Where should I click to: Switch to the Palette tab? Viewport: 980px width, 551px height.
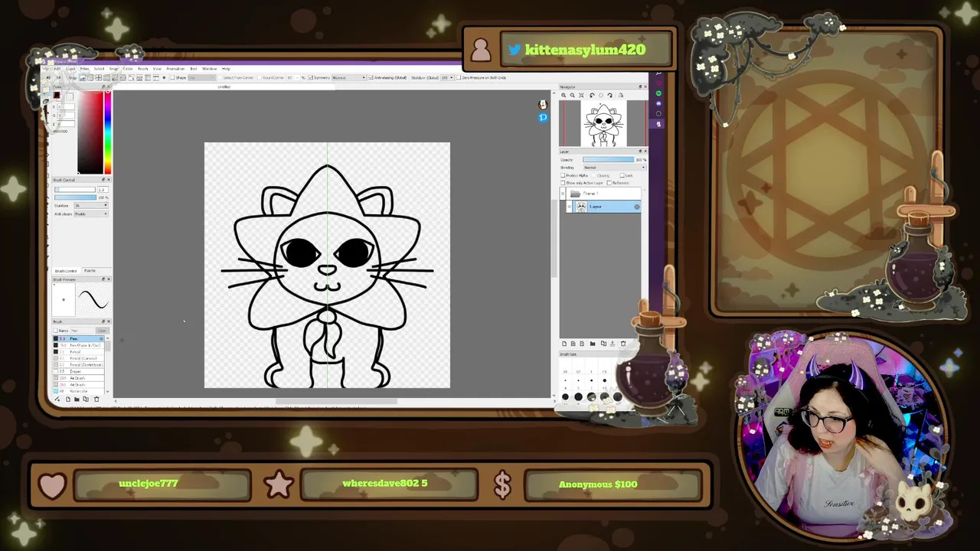point(90,271)
